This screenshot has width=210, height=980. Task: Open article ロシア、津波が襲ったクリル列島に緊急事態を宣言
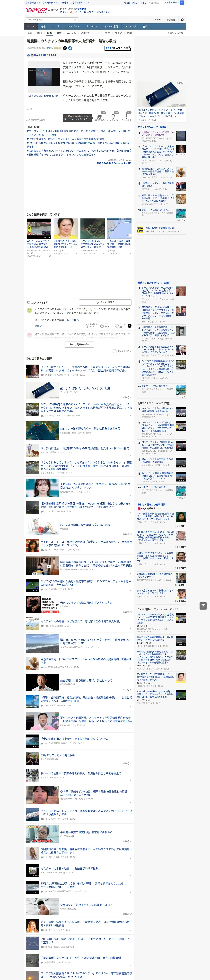tap(90, 428)
